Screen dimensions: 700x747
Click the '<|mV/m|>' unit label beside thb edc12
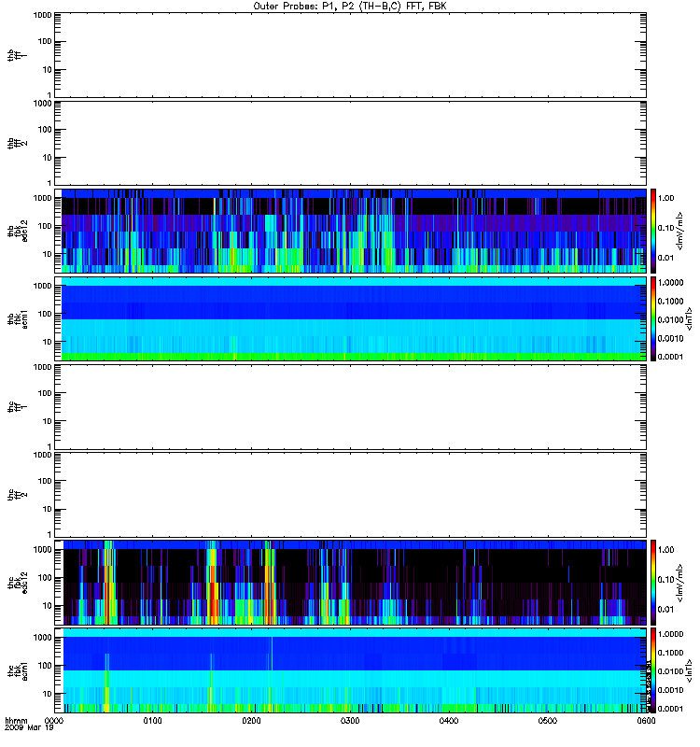[x=680, y=231]
